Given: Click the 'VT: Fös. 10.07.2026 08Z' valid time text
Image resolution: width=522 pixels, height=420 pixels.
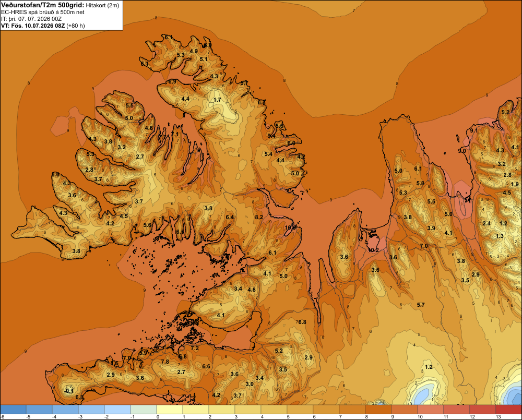Looking at the screenshot, I should [x=33, y=26].
